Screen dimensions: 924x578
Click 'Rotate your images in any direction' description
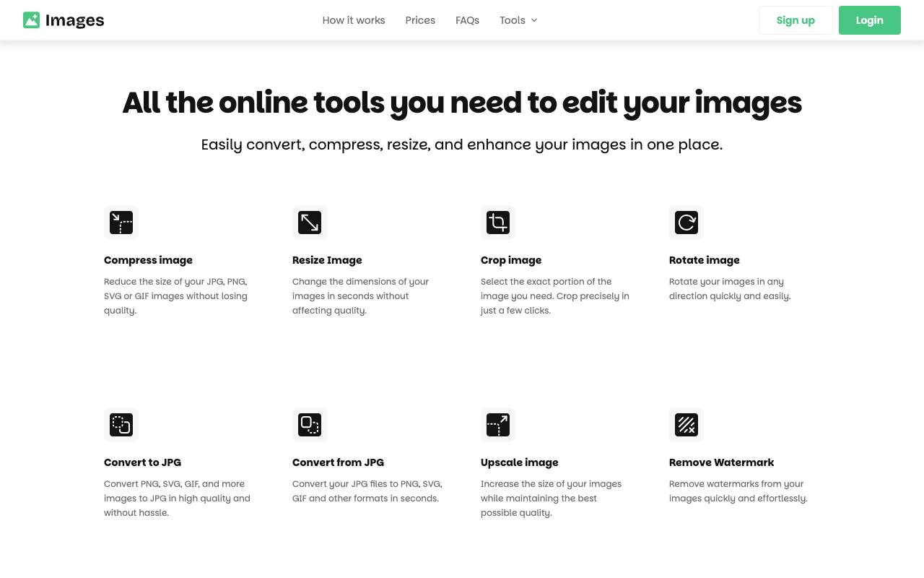click(730, 289)
